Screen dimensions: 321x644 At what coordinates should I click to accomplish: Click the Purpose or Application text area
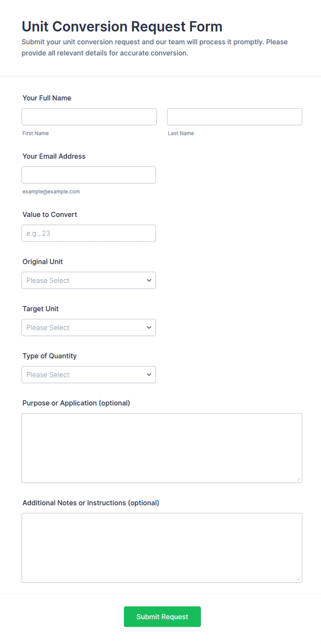pyautogui.click(x=162, y=448)
